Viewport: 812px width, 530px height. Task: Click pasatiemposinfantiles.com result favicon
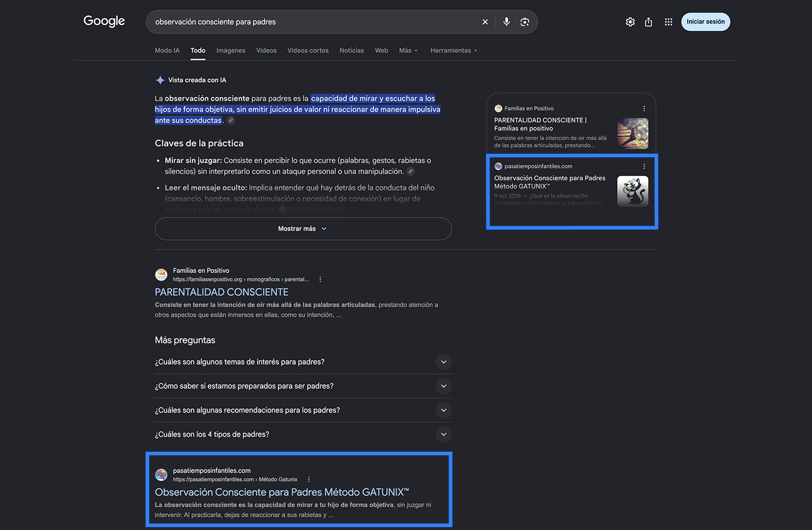click(x=161, y=475)
